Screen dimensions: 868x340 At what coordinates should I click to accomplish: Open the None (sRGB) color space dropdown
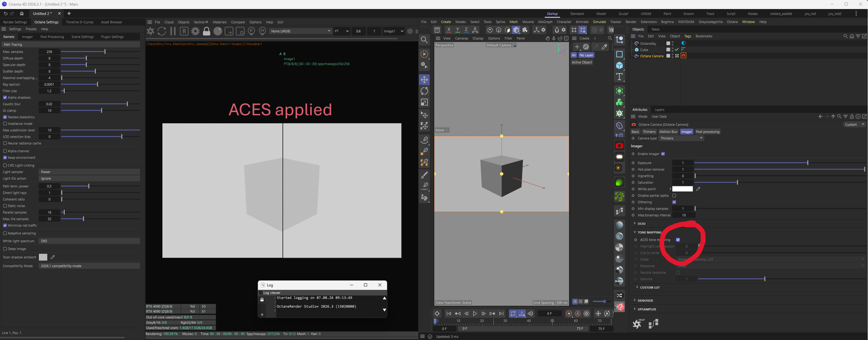coord(301,31)
